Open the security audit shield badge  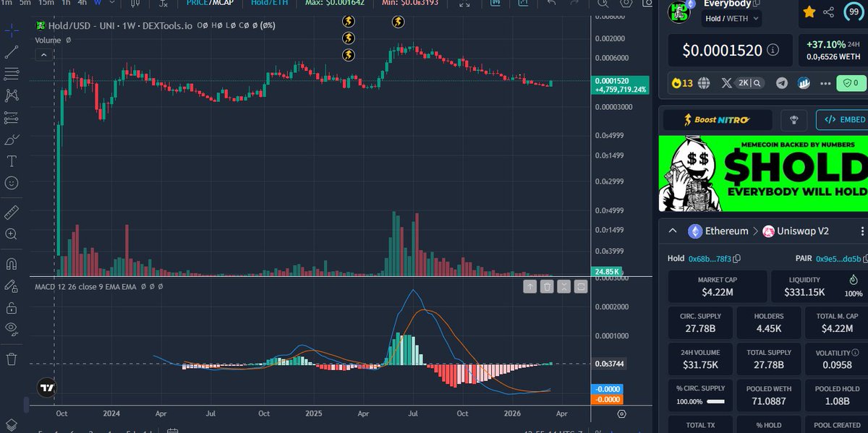click(850, 83)
